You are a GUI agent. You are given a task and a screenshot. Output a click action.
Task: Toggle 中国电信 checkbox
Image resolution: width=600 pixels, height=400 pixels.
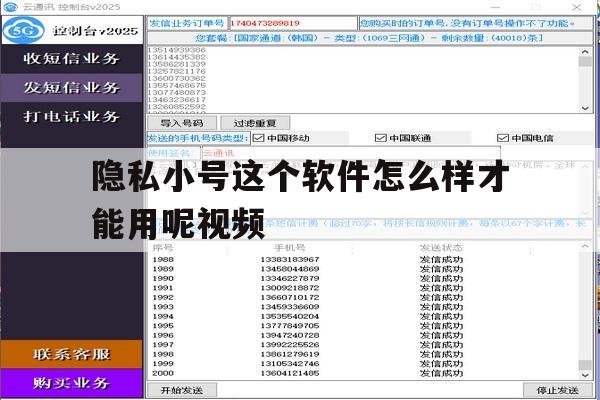click(x=502, y=138)
